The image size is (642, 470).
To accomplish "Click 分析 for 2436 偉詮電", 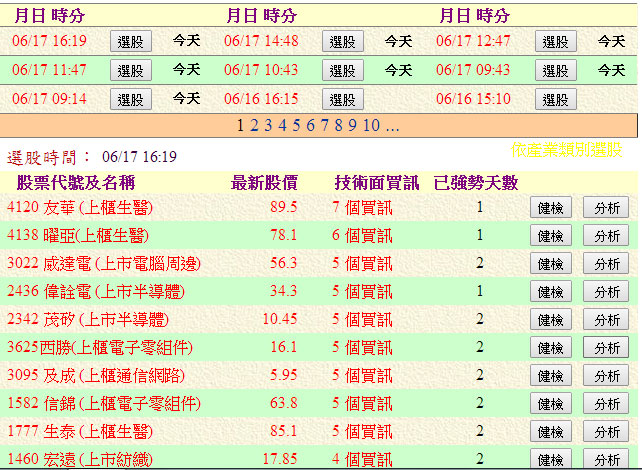I will [x=606, y=291].
